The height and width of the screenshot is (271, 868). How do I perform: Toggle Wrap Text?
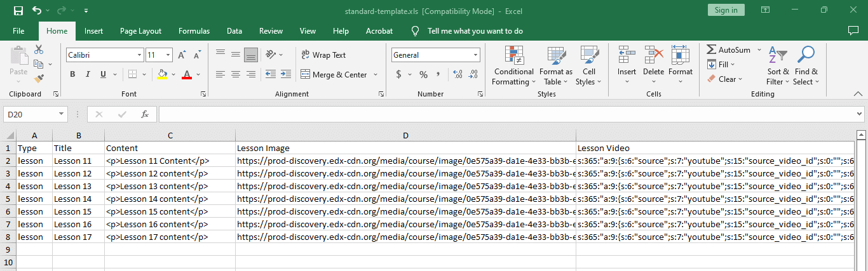coord(323,55)
